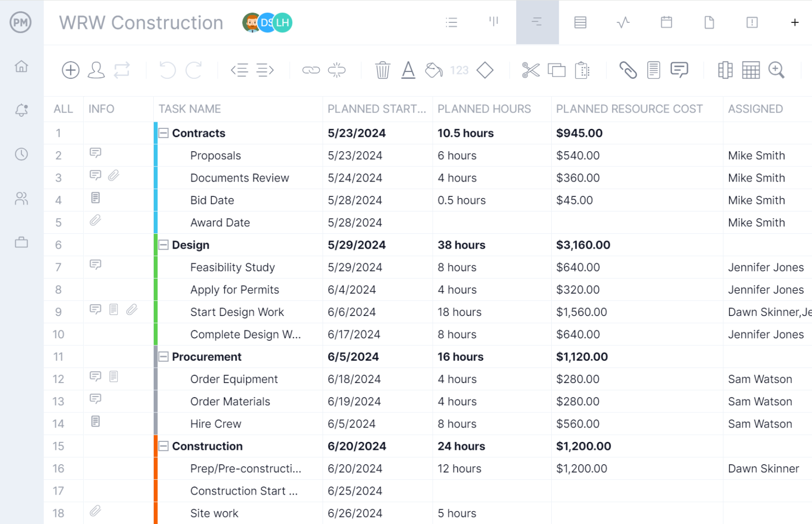
Task: Click the ASSIGNED column header
Action: 755,109
